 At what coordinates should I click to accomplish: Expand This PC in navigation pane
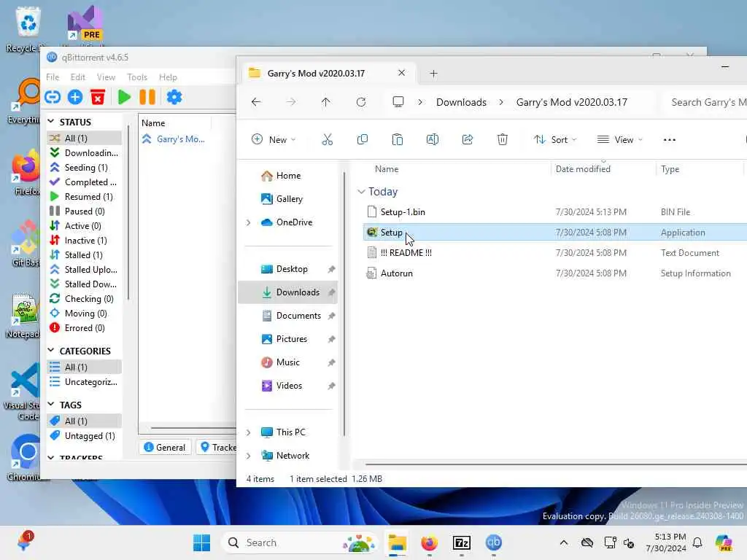[248, 432]
